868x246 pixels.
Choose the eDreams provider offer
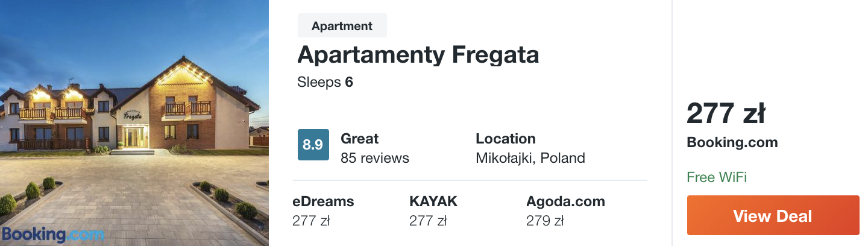coord(323,201)
